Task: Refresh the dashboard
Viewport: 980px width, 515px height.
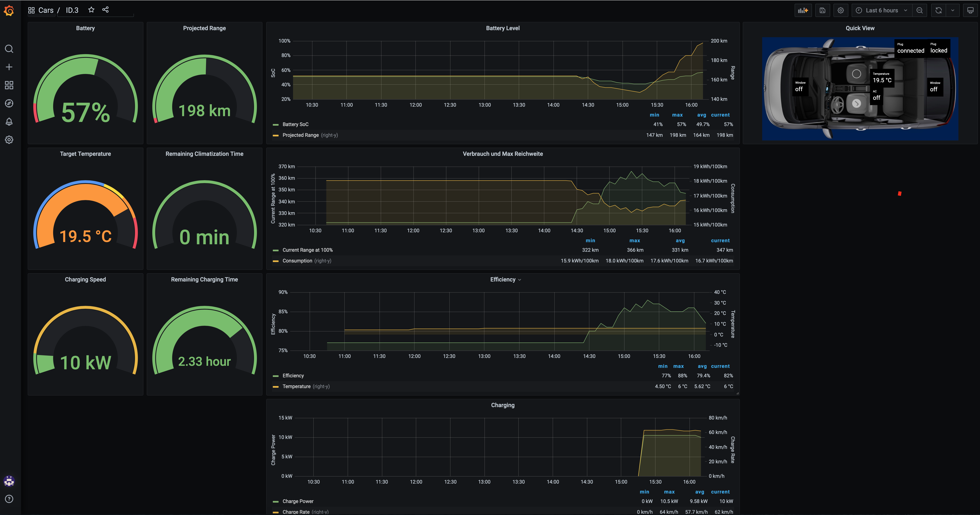Action: point(938,10)
